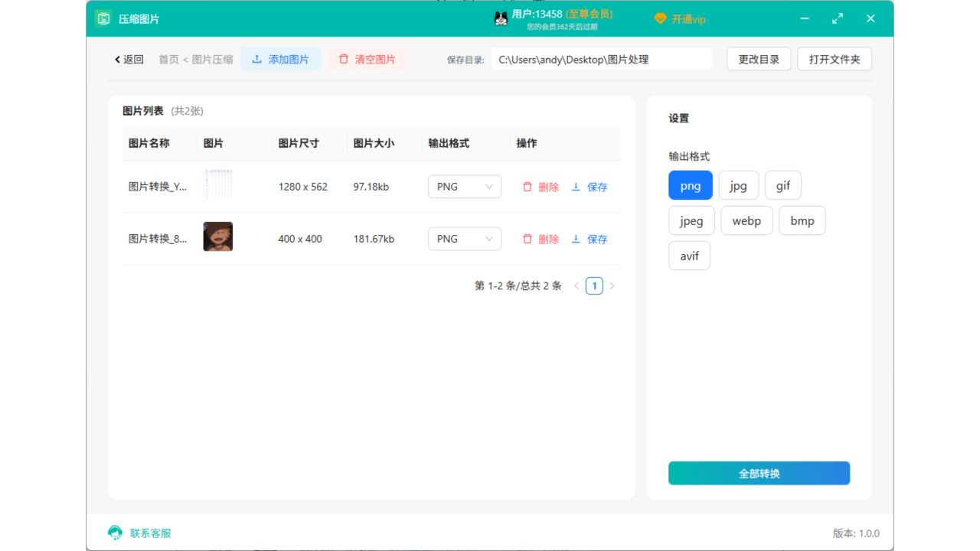Click the user avatar in the top bar

501,18
